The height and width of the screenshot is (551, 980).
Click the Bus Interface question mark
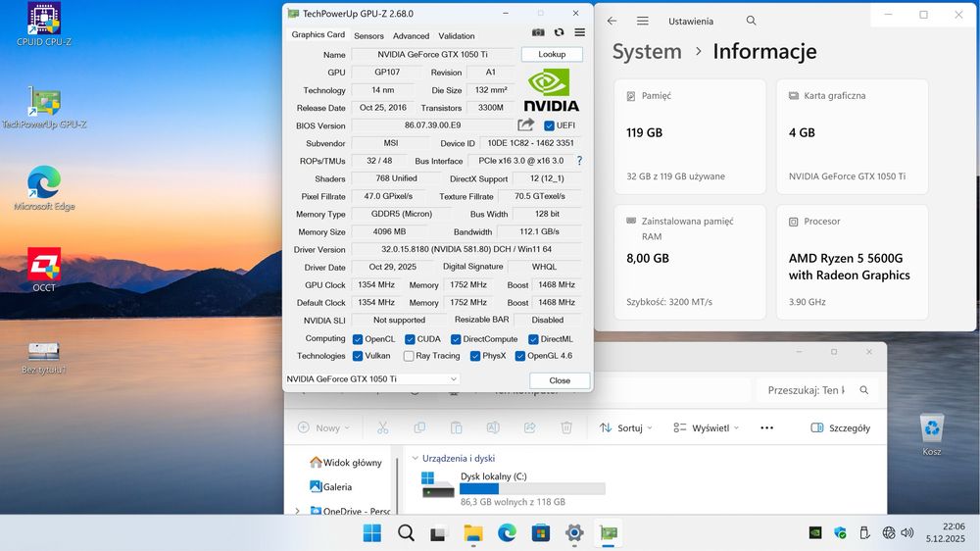tap(579, 161)
